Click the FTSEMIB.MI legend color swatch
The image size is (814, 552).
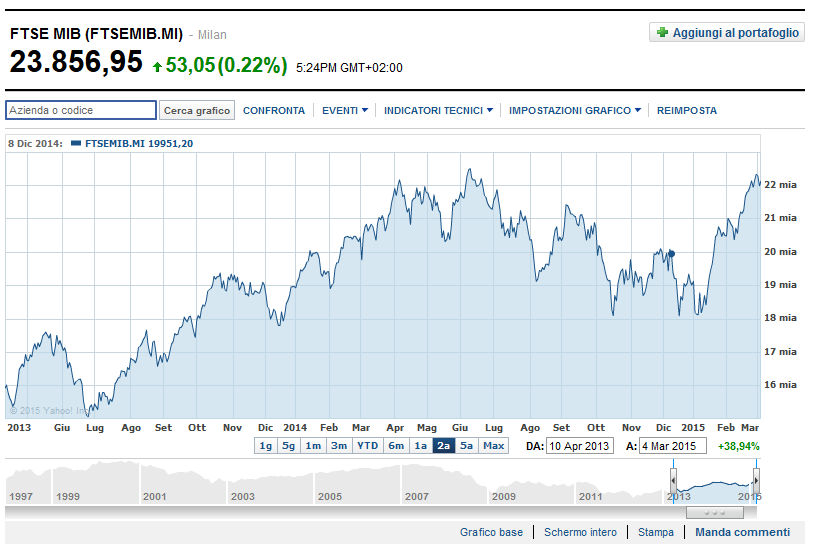point(76,143)
